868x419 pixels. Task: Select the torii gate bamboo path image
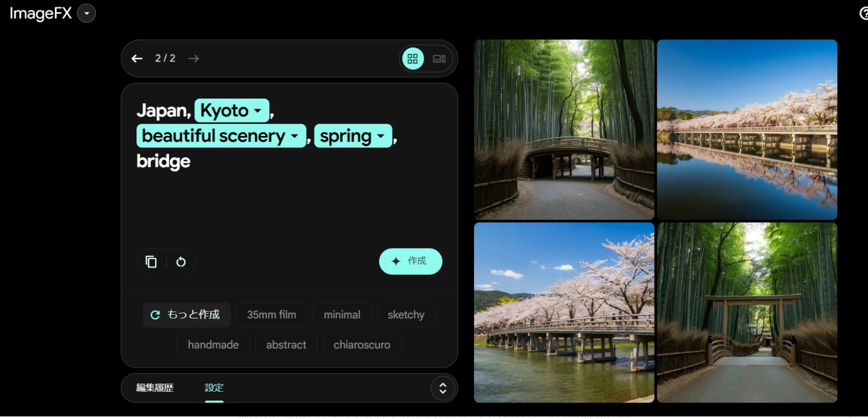coord(747,312)
